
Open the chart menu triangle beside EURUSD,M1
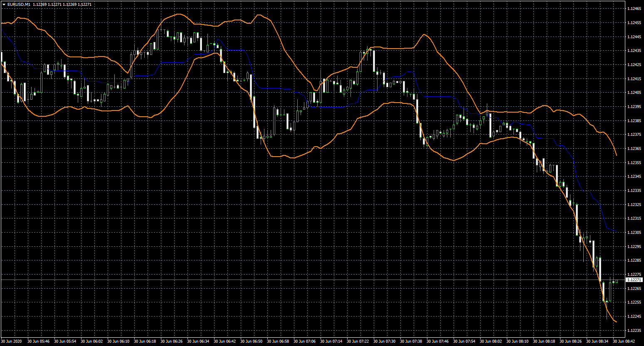(4, 4)
